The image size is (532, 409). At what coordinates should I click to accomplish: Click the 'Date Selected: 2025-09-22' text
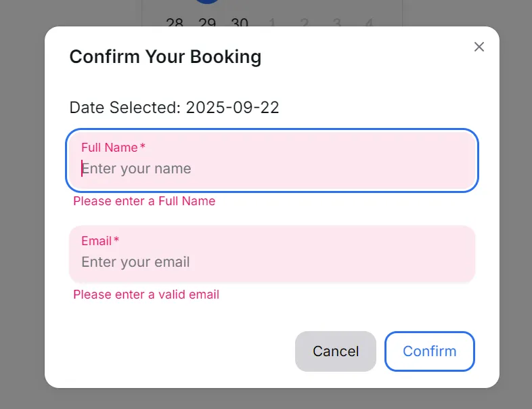[174, 108]
